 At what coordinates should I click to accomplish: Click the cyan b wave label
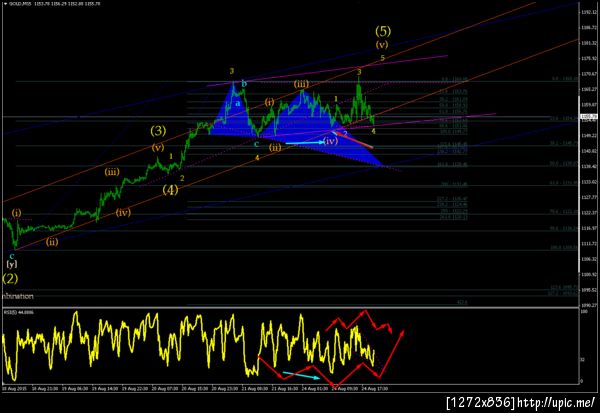click(245, 83)
